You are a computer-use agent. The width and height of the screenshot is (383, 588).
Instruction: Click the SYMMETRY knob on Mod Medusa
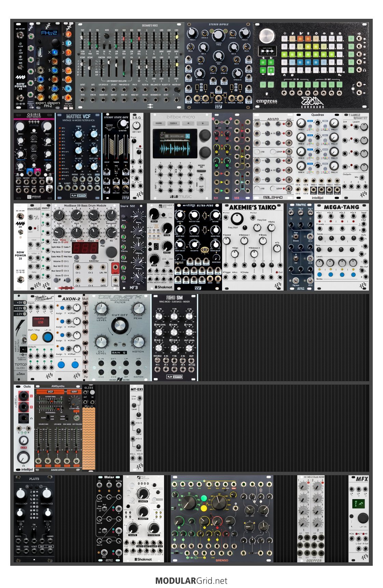154,528
